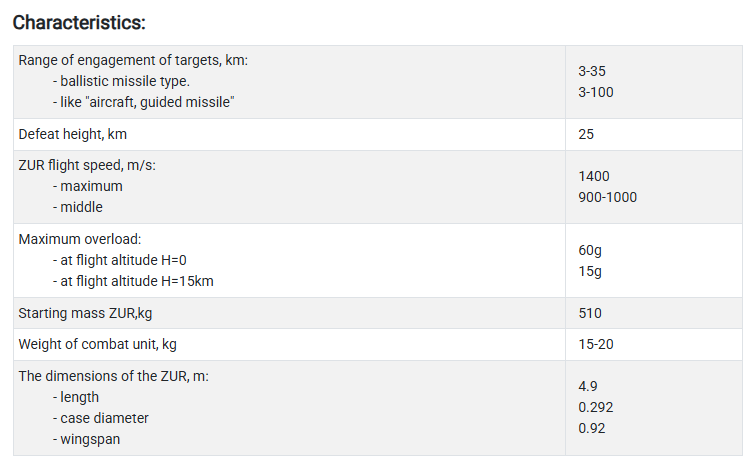The height and width of the screenshot is (465, 754).
Task: Select the starting mass value 510
Action: (x=590, y=313)
